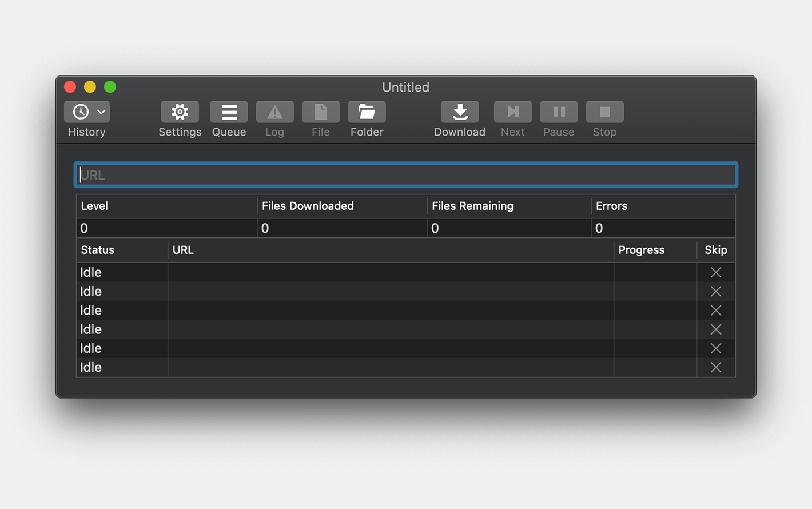The width and height of the screenshot is (812, 509).
Task: Click the Status column header
Action: (98, 250)
